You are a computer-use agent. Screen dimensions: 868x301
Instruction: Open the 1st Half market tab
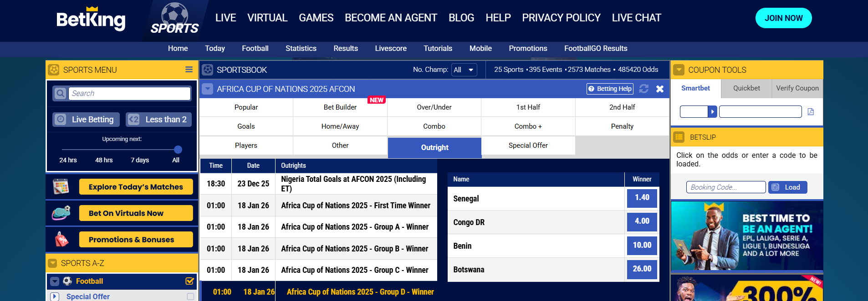point(528,107)
